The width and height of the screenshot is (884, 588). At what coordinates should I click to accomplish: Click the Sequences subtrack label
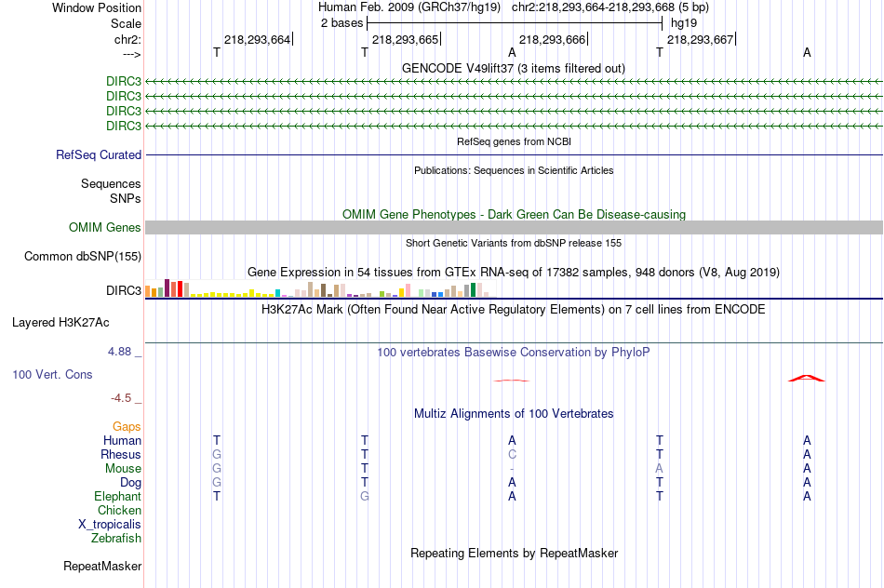(111, 184)
